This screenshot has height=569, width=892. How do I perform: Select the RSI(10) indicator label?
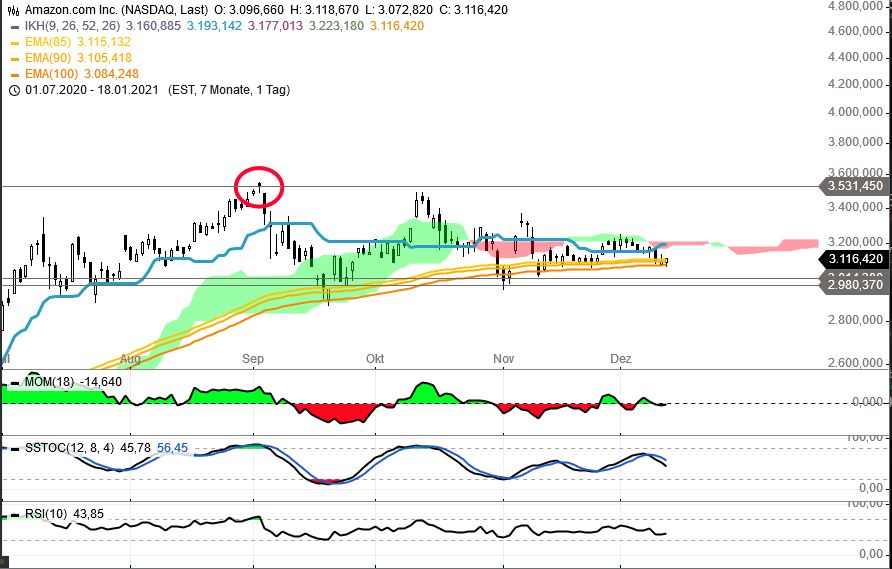[46, 514]
